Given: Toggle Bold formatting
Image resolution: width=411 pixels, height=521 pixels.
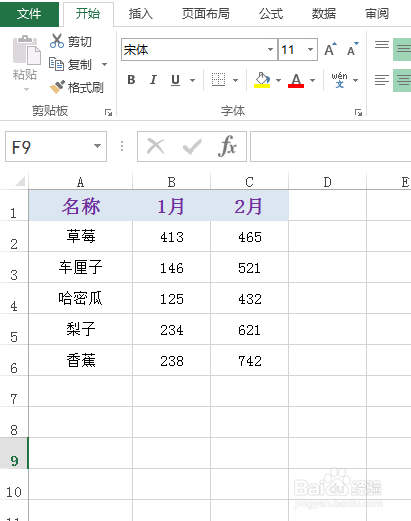Looking at the screenshot, I should 131,80.
